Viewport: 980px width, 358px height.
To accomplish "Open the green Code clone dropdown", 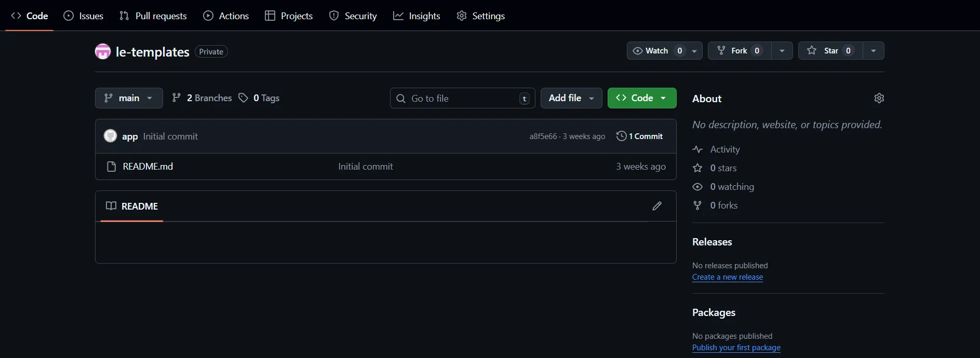I will point(642,98).
